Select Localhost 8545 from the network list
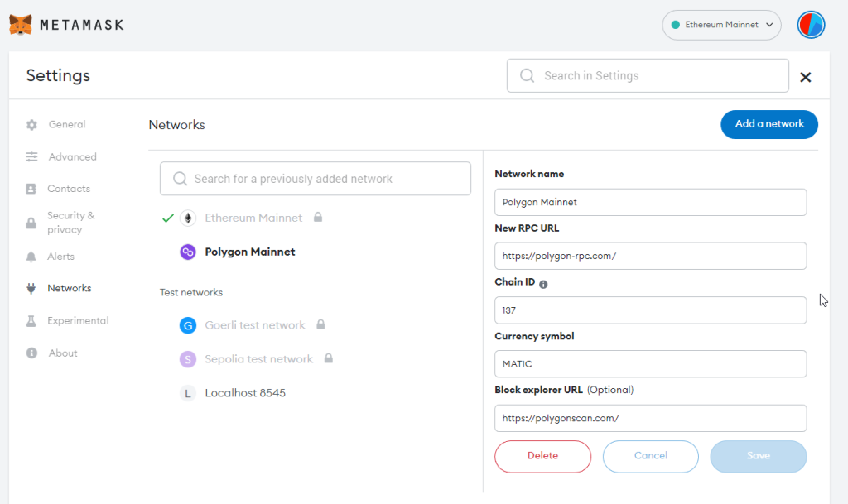848x504 pixels. click(x=244, y=393)
